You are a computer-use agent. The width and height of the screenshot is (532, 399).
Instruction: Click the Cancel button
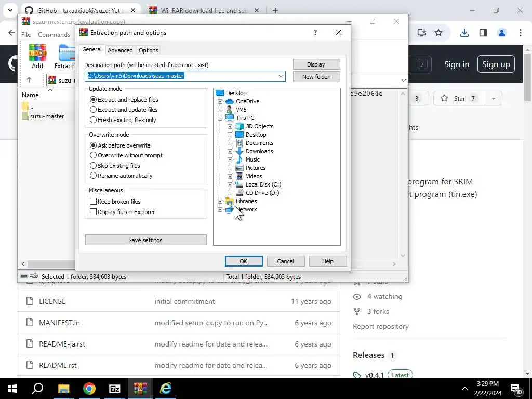[285, 261]
